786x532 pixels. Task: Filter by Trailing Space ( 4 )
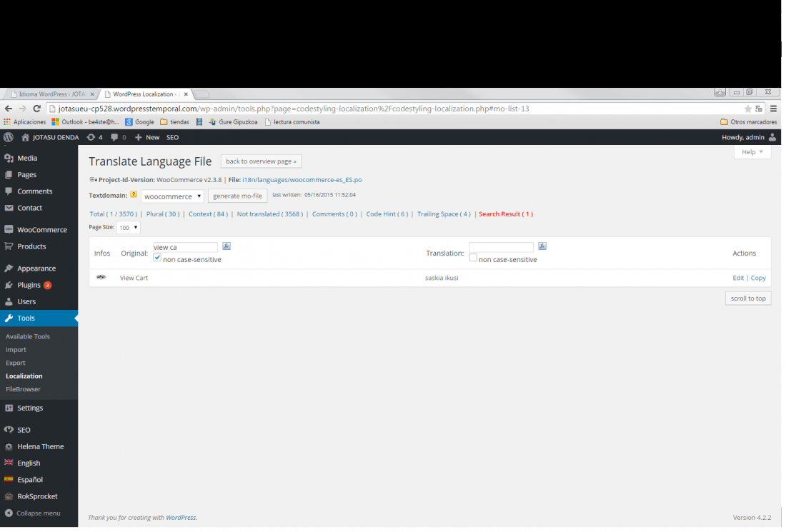point(446,215)
